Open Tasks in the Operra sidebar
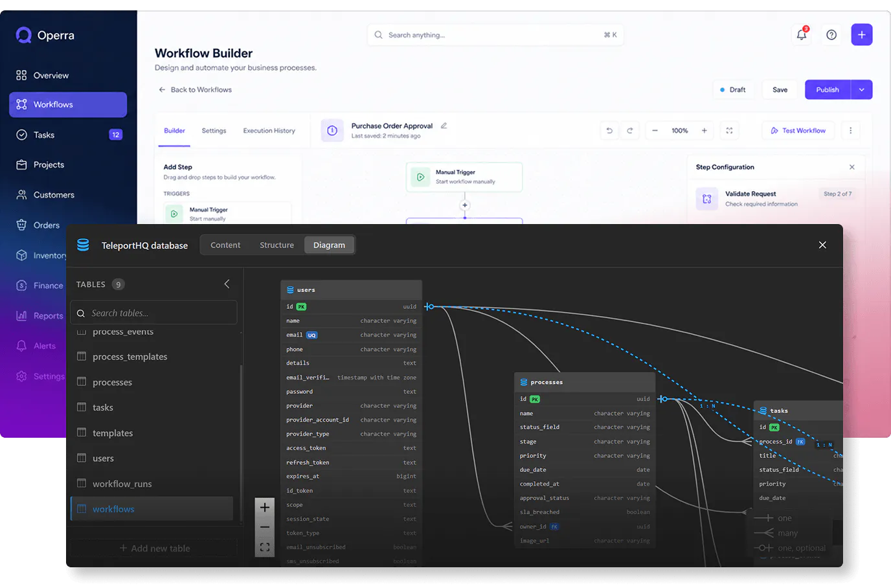Image resolution: width=891 pixels, height=588 pixels. click(68, 135)
